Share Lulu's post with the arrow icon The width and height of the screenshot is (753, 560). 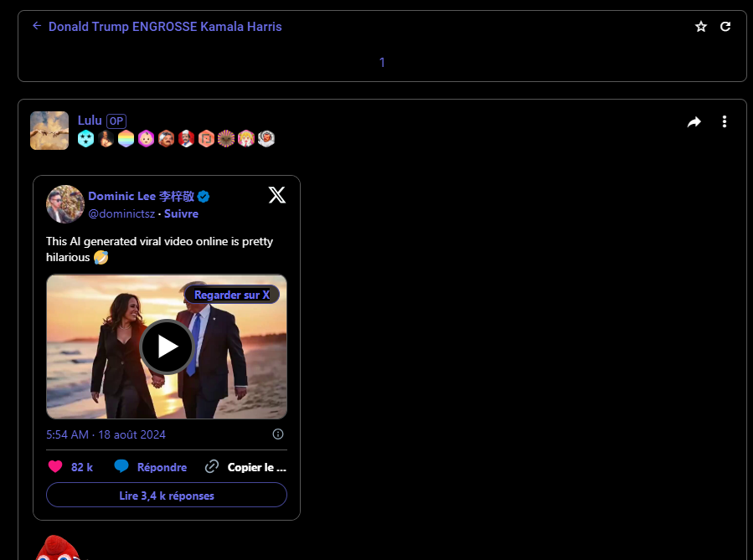(694, 122)
